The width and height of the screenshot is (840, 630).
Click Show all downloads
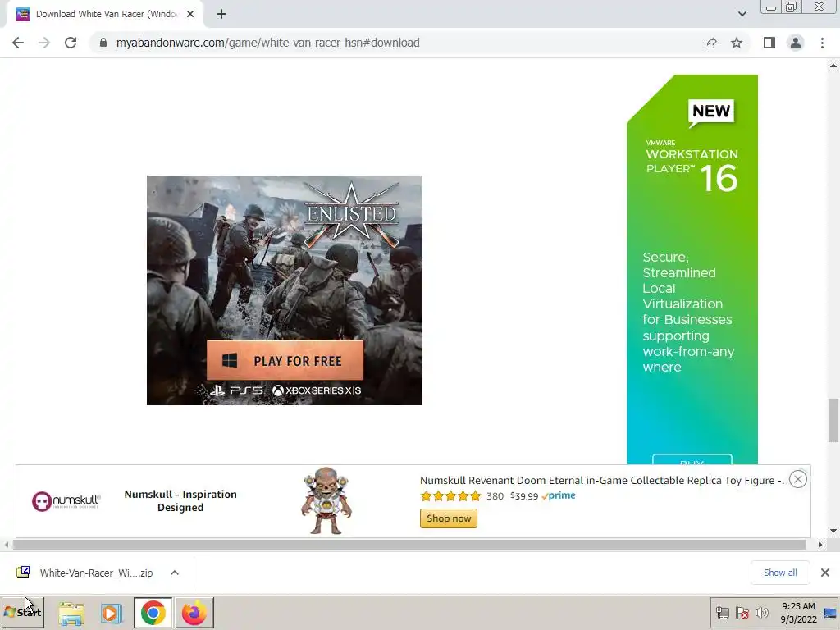[x=780, y=573]
